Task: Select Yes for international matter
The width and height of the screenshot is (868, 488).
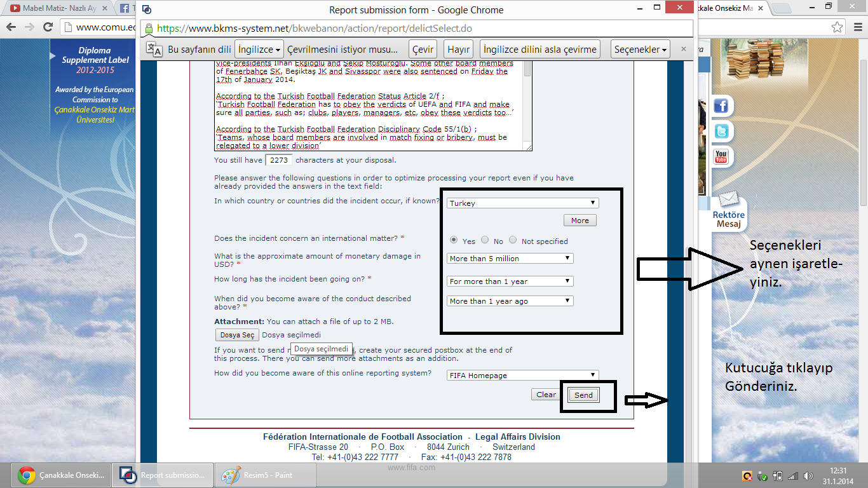Action: [x=454, y=240]
